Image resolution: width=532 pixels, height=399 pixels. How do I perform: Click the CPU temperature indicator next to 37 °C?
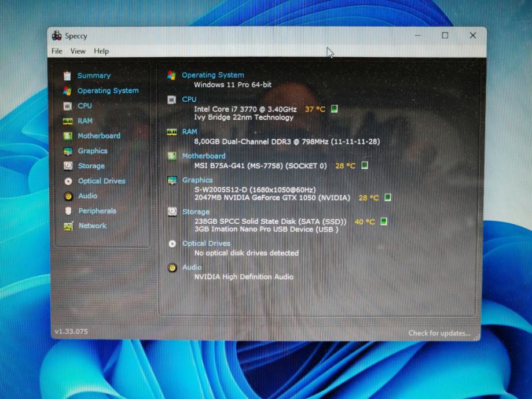pyautogui.click(x=334, y=109)
